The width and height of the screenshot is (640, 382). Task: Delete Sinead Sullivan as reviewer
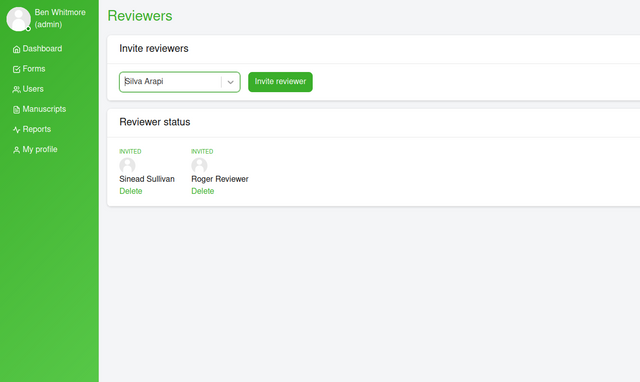131,191
